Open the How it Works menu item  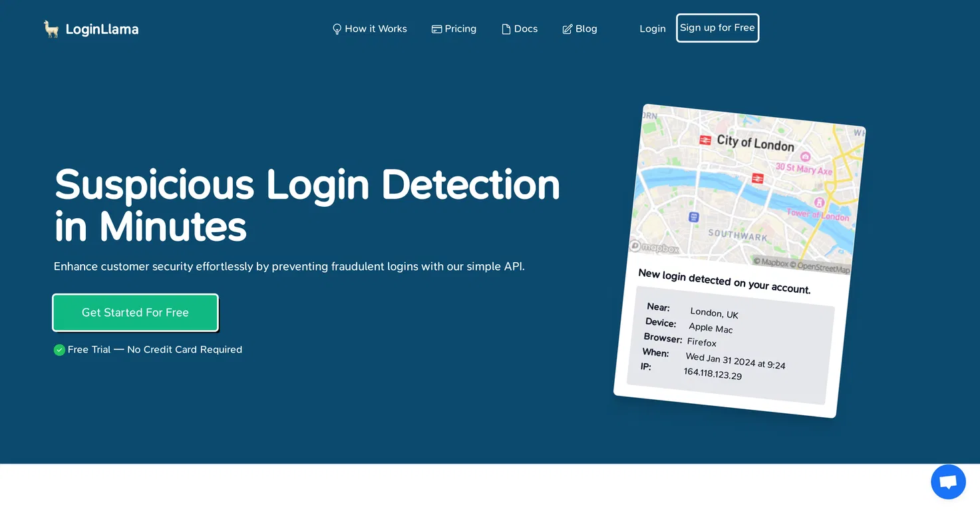pyautogui.click(x=369, y=29)
